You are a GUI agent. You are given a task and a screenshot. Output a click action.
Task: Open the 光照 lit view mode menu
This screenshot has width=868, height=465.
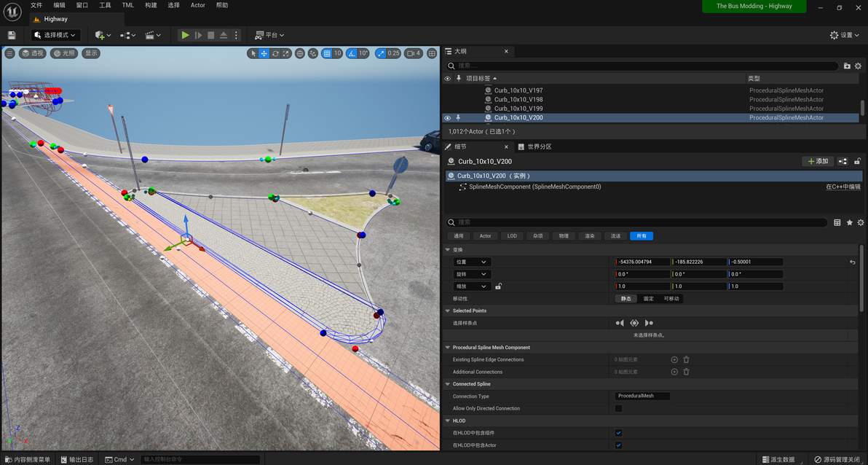(63, 53)
